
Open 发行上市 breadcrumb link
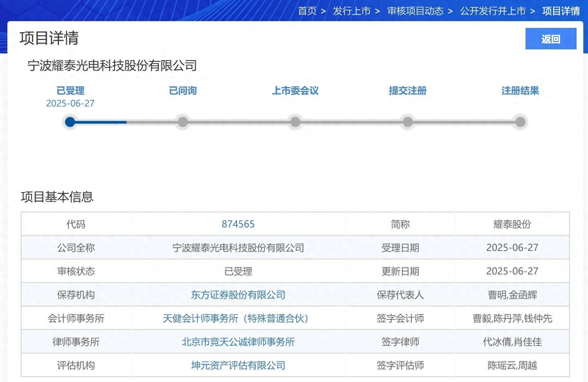pos(352,11)
